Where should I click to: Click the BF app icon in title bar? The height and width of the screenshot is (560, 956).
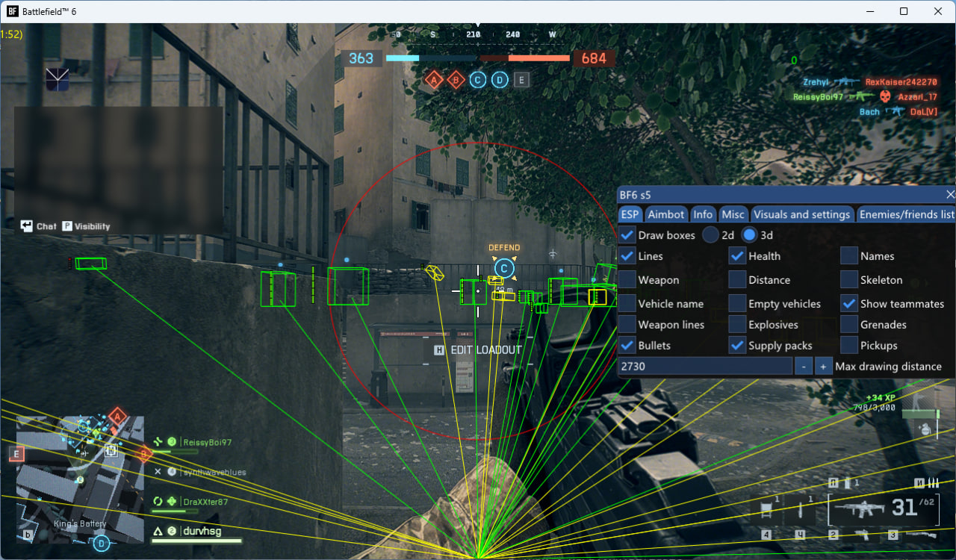13,12
